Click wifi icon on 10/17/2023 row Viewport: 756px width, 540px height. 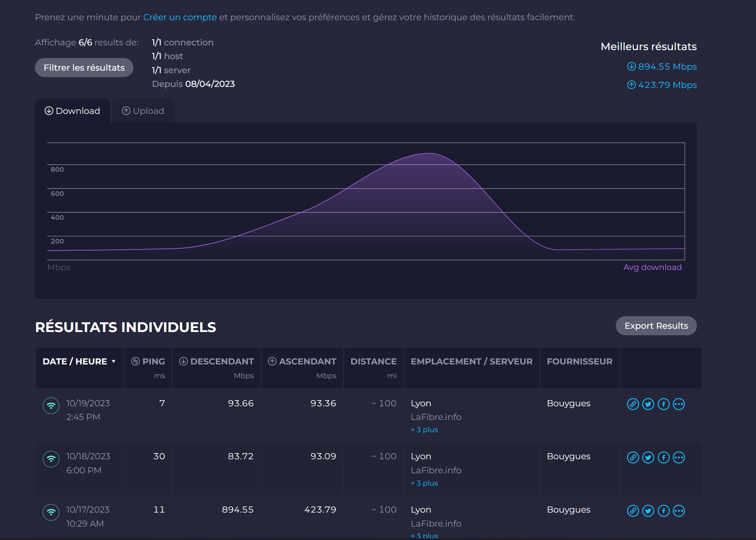click(x=51, y=513)
